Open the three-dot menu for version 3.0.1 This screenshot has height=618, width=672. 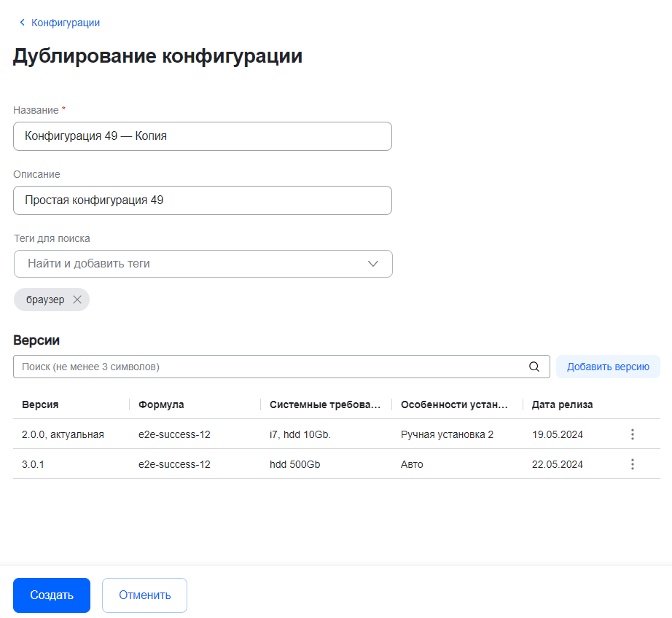pyautogui.click(x=632, y=464)
